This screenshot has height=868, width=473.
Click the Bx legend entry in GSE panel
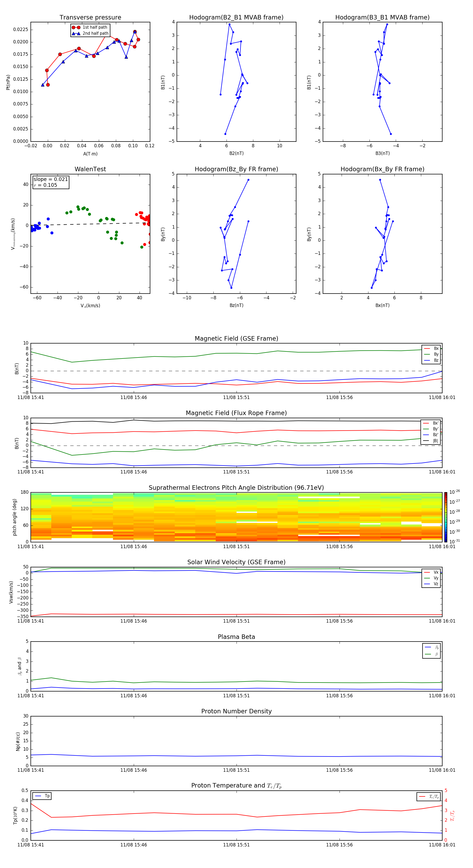pyautogui.click(x=431, y=349)
